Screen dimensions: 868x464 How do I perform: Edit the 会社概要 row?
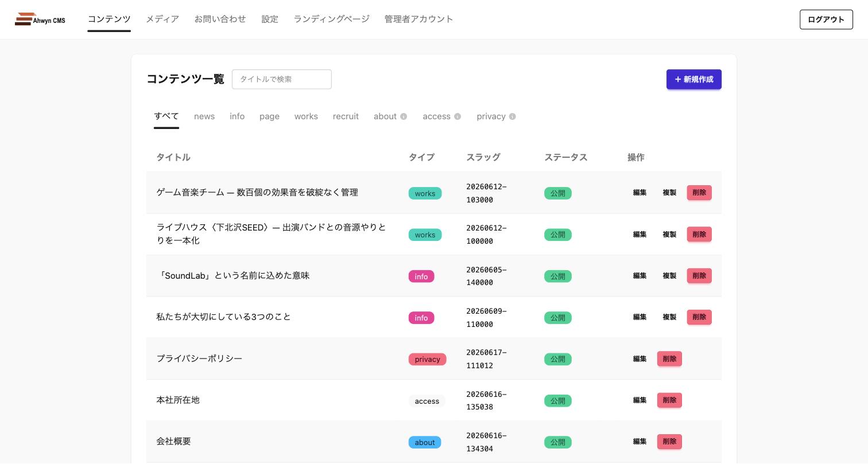[640, 442]
